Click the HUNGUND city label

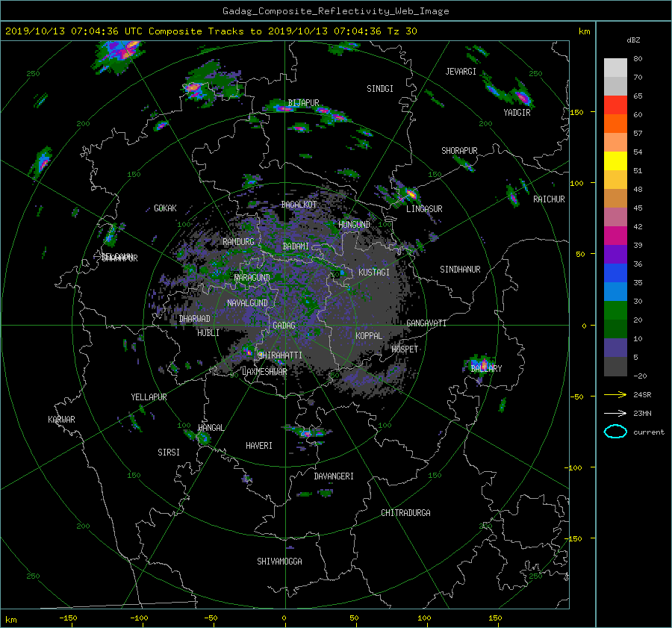click(x=354, y=224)
